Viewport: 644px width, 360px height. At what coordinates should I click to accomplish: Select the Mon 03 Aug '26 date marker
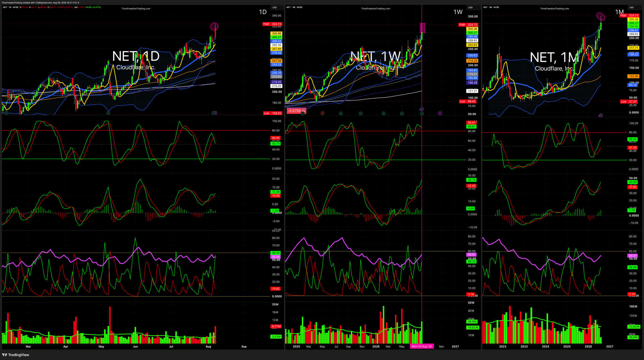click(422, 346)
